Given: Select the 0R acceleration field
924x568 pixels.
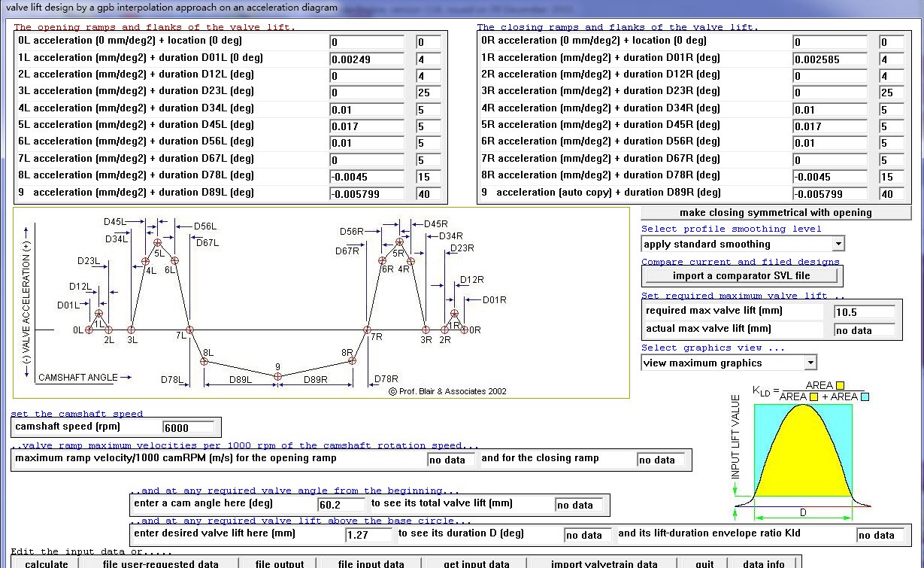Looking at the screenshot, I should click(830, 42).
